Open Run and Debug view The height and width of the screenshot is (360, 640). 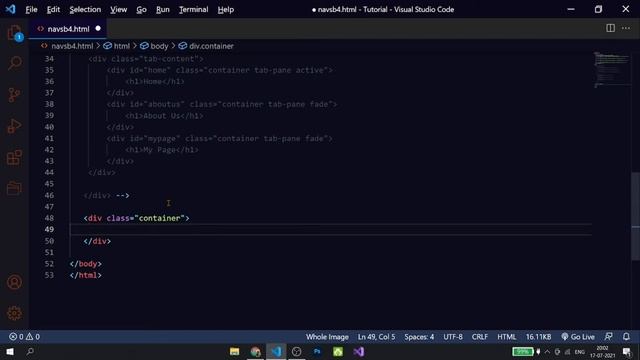click(14, 126)
